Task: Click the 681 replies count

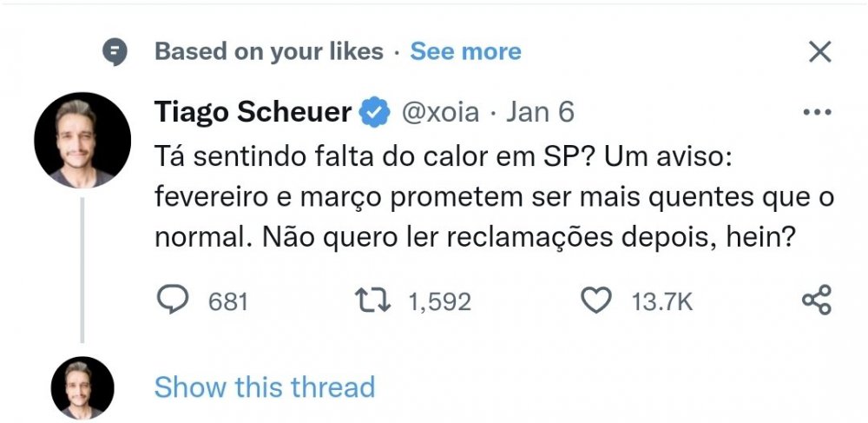Action: pos(228,302)
